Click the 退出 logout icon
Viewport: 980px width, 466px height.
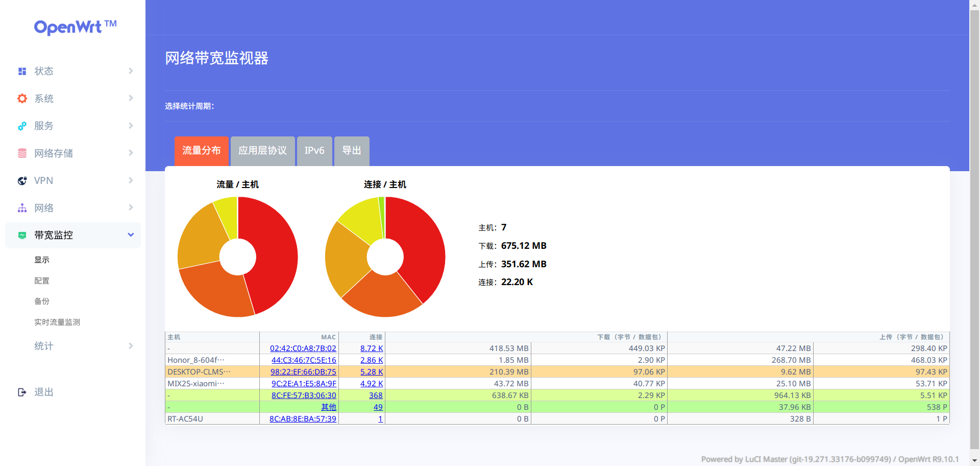pos(22,392)
